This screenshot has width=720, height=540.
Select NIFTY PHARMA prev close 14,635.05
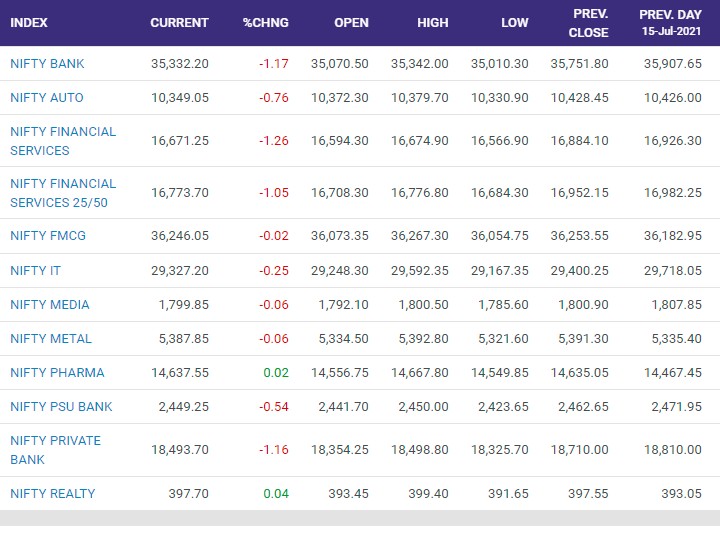click(579, 372)
